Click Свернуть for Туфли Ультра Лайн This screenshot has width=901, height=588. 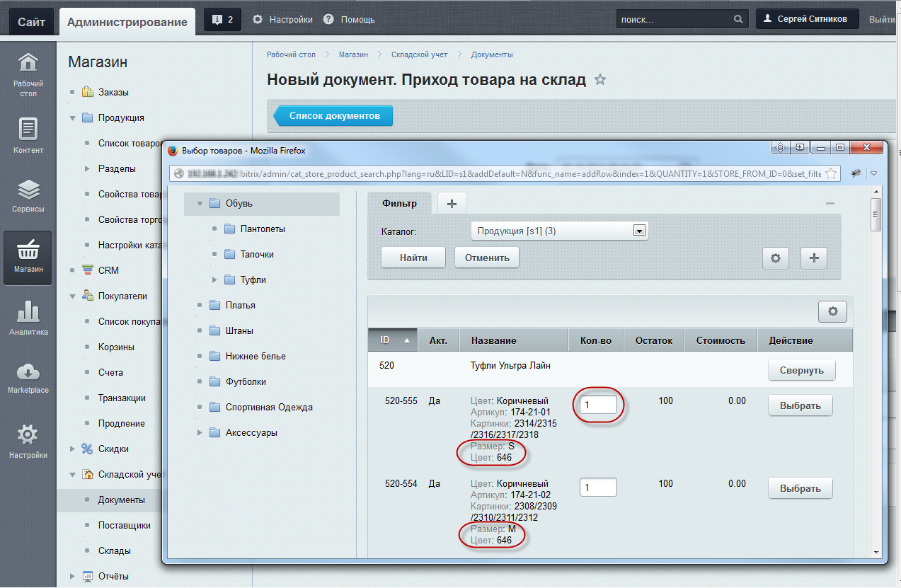pyautogui.click(x=802, y=370)
